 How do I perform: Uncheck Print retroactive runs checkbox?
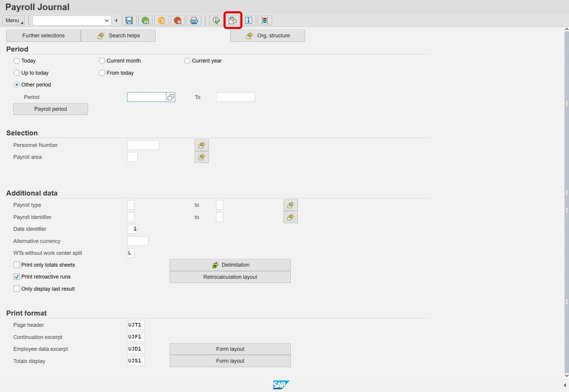click(17, 277)
